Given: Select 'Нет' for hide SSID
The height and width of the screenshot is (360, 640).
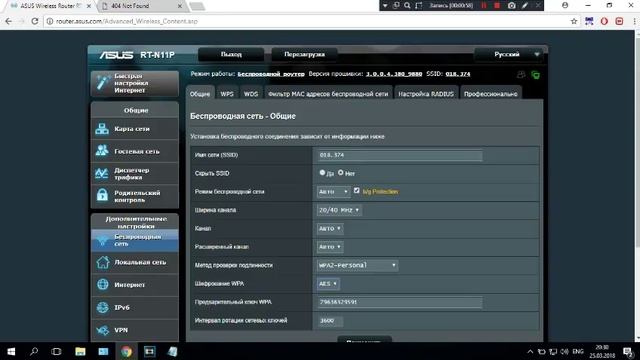Looking at the screenshot, I should point(340,173).
